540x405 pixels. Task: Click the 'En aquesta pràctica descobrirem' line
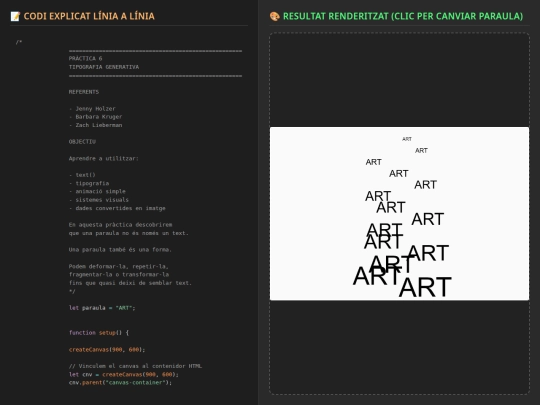(121, 225)
